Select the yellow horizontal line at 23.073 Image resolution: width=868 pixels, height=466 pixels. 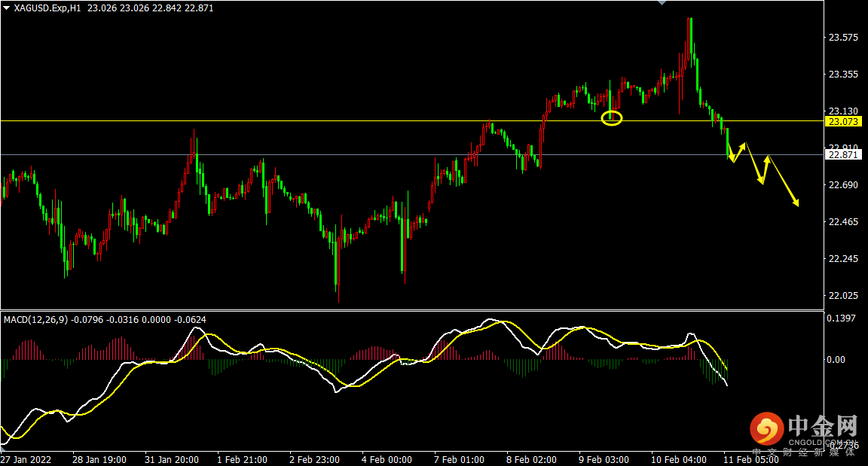[412, 120]
